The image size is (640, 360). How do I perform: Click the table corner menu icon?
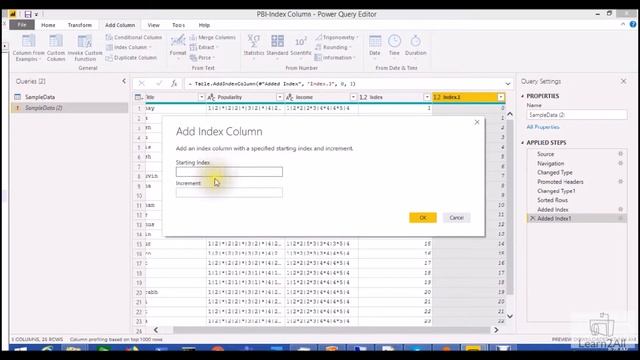click(x=139, y=97)
